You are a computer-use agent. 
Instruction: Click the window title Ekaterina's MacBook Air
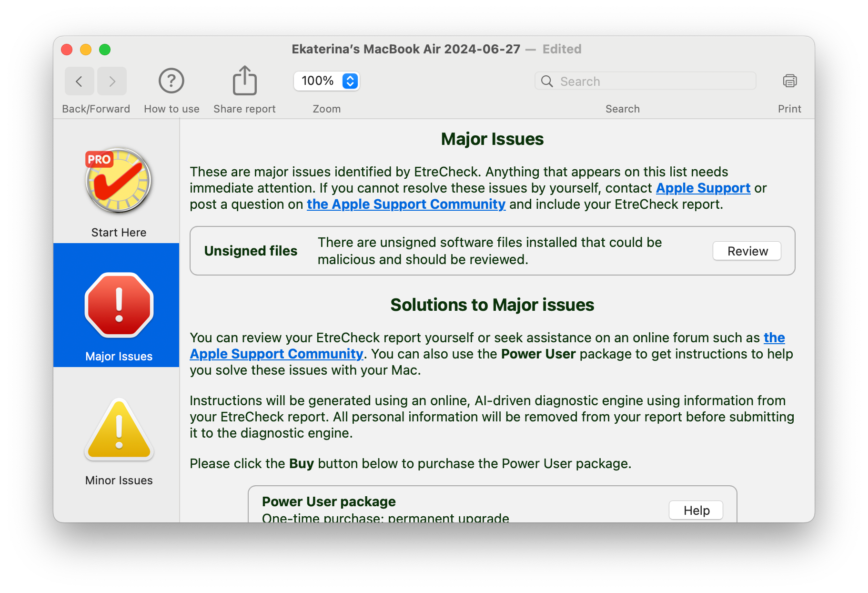[406, 49]
